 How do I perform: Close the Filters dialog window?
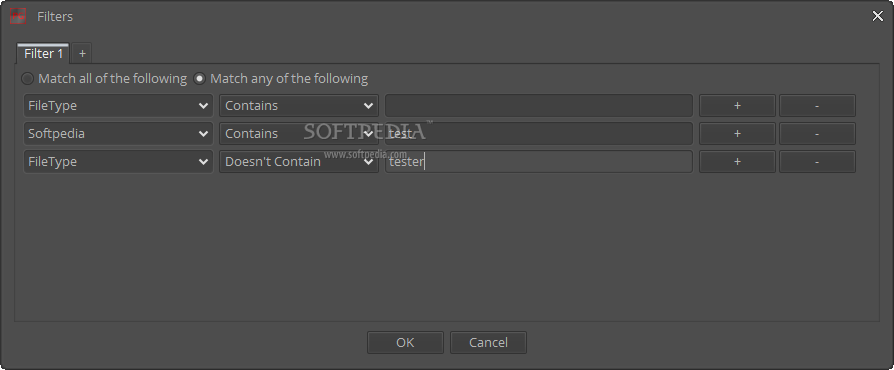coord(877,17)
